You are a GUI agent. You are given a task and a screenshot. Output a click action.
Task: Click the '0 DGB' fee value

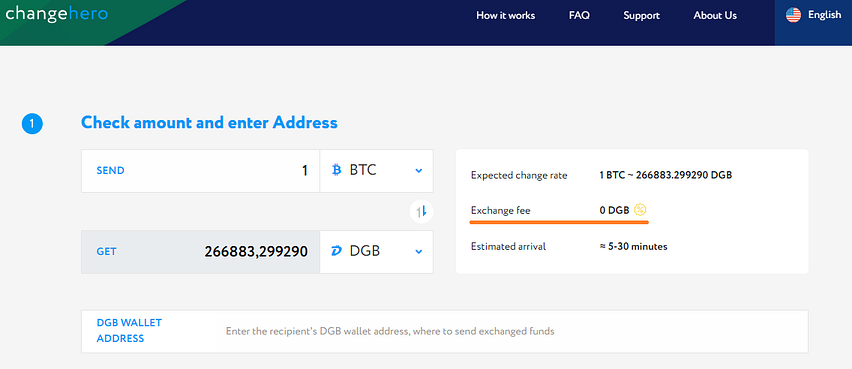[615, 210]
